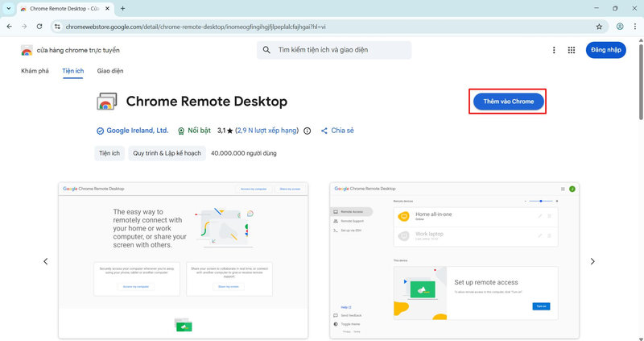Switch to the Giao diện tab
644x341 pixels.
click(110, 71)
